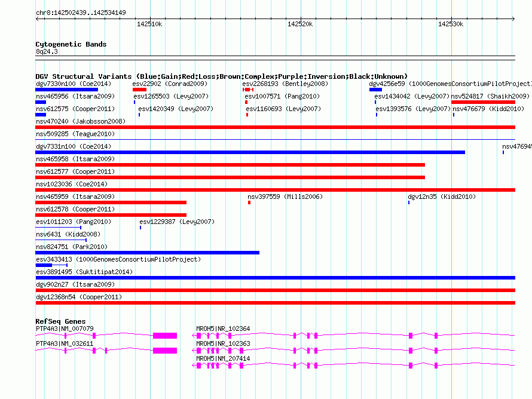This screenshot has width=532, height=399.
Task: Click nsv397559 (Mills2006) label
Action: point(285,197)
